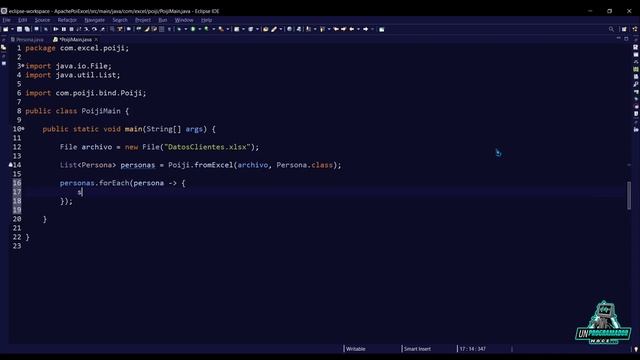
Task: Open the Project menu
Action: point(143,20)
